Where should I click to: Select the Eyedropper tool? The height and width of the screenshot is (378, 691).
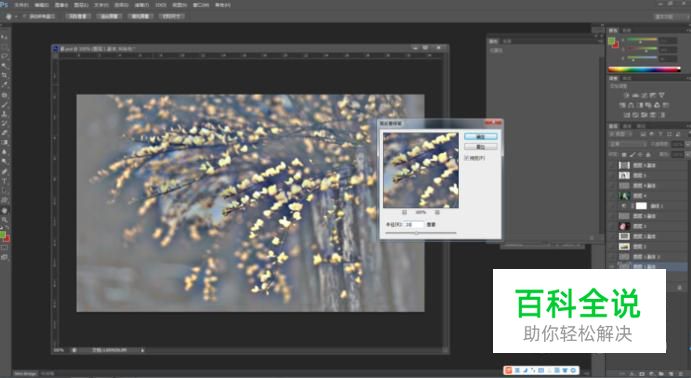(4, 85)
